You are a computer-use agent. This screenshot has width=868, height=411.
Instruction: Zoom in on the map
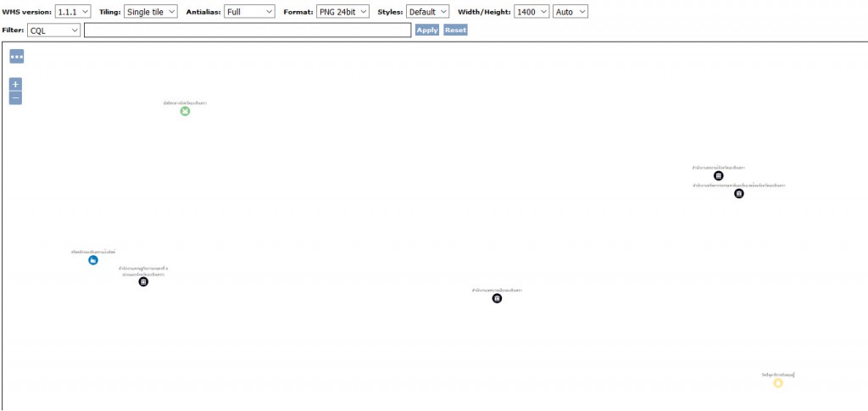pyautogui.click(x=15, y=85)
